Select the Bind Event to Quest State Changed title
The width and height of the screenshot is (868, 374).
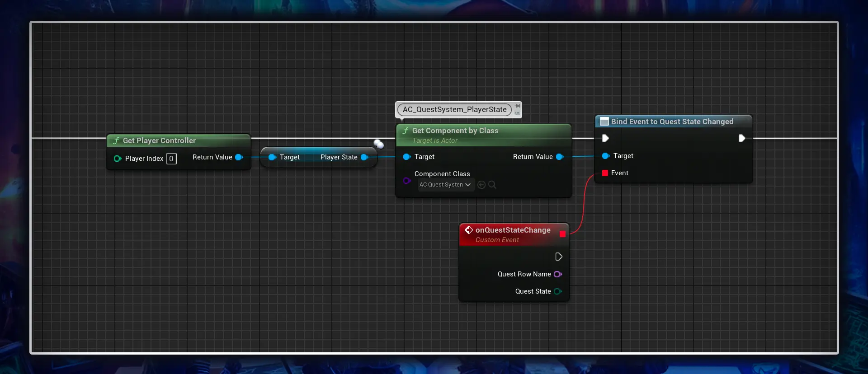672,122
